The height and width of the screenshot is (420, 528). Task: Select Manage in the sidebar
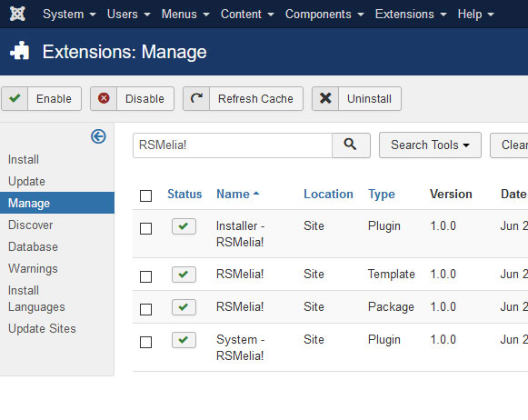click(x=57, y=203)
